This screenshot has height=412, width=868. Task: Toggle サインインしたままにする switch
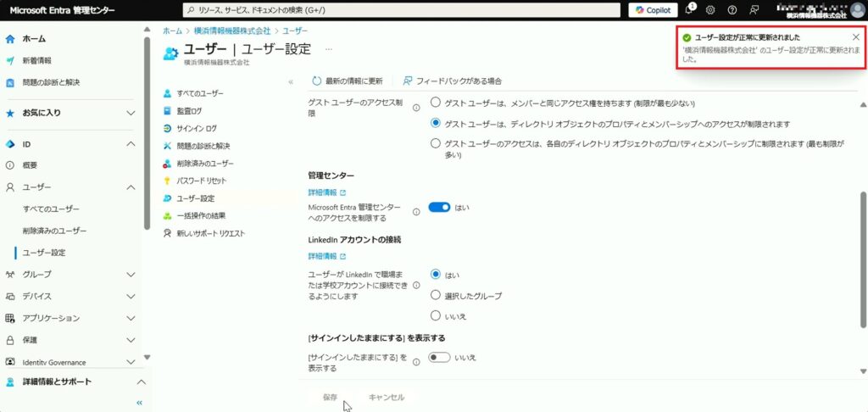[440, 358]
